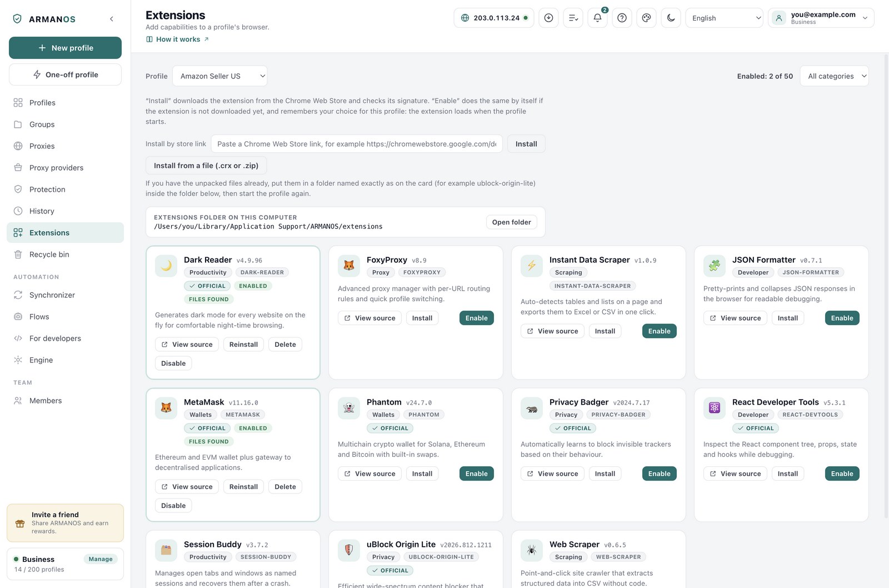Open the task list icon in the header
This screenshot has width=889, height=588.
[573, 18]
